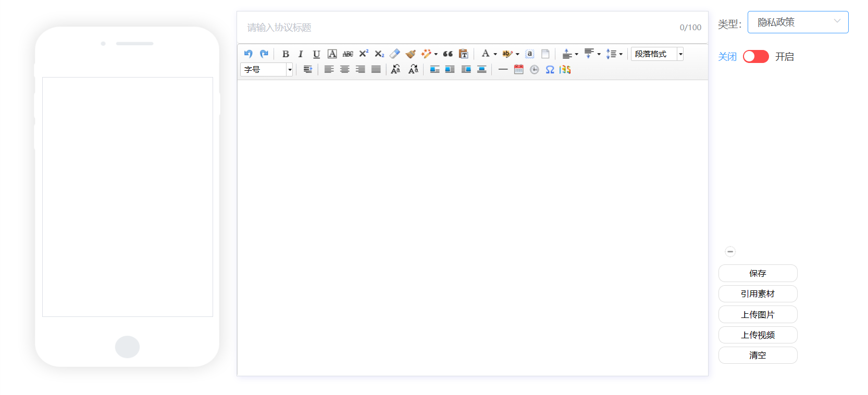The height and width of the screenshot is (395, 868).
Task: Paste as plain text icon
Action: tap(463, 54)
